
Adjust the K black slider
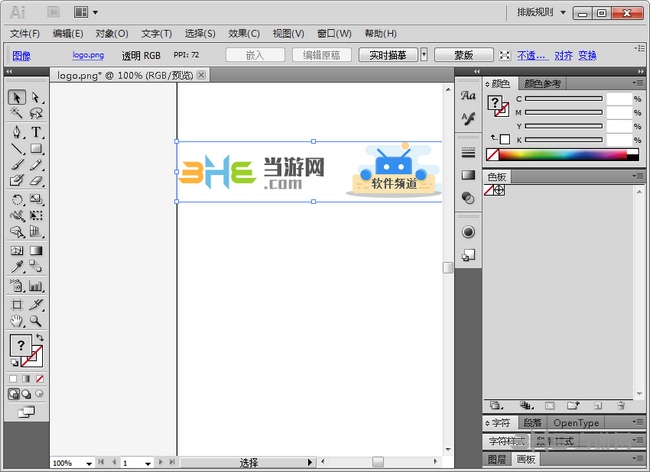pos(564,140)
